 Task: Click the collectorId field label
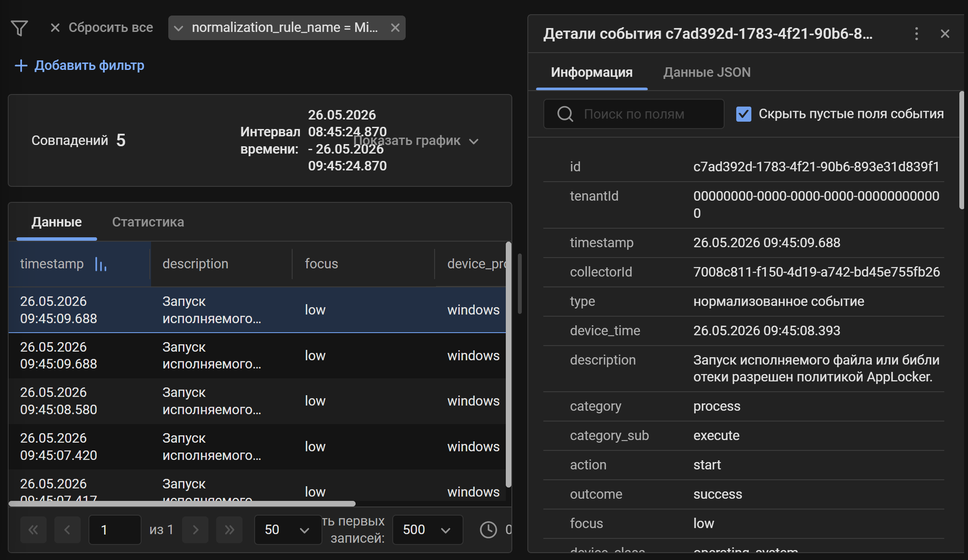tap(601, 272)
